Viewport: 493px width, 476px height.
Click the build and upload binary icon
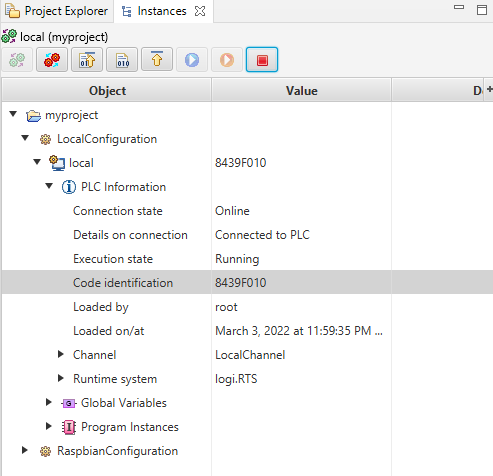pyautogui.click(x=87, y=60)
